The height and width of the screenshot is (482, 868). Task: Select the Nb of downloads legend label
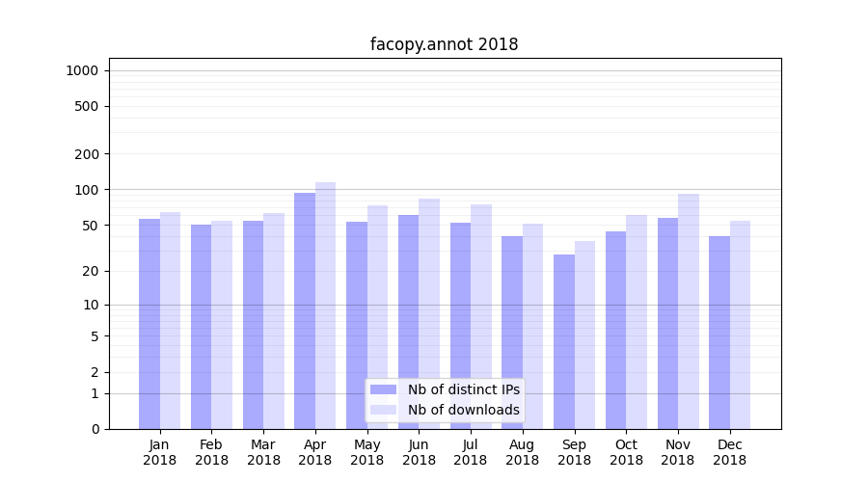(x=463, y=410)
